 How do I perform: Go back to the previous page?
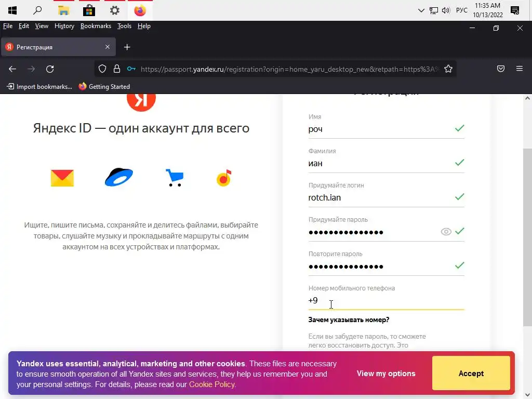tap(12, 69)
